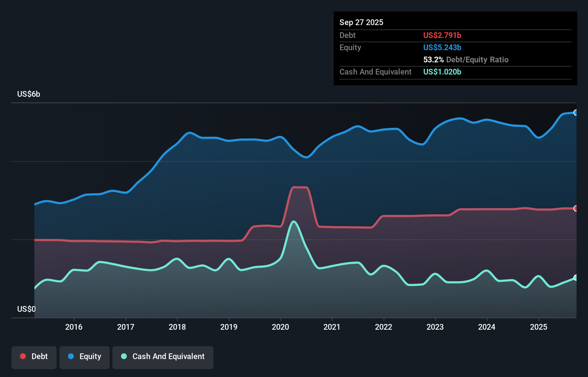Click the 2024 x-axis label

point(487,327)
